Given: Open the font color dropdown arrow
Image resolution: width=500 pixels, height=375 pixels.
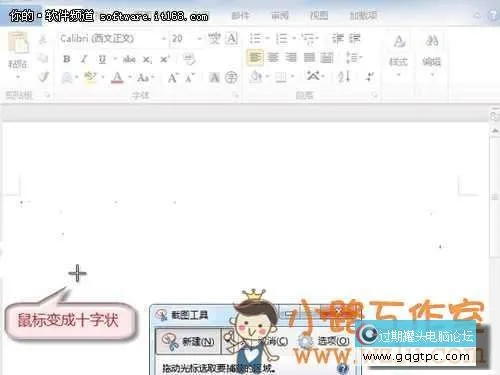Looking at the screenshot, I should 130,78.
